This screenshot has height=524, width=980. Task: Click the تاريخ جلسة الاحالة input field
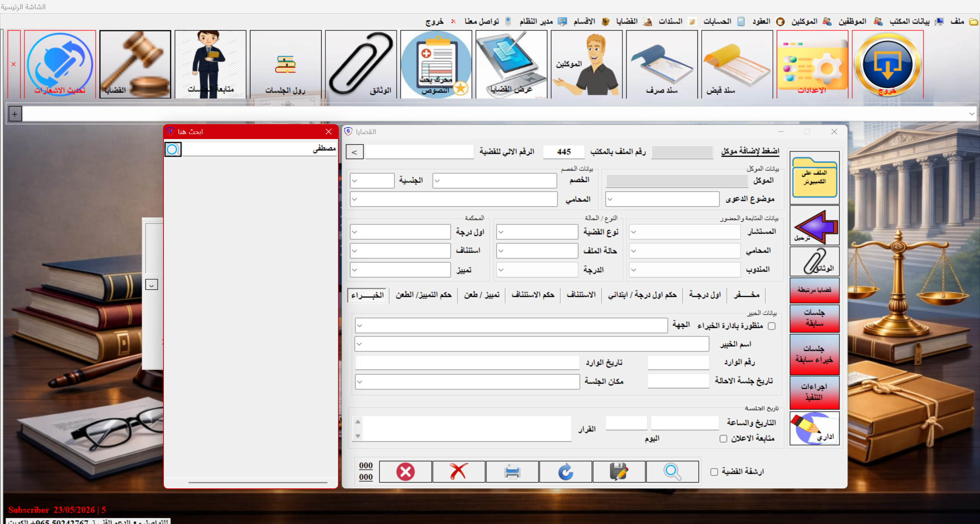(678, 382)
